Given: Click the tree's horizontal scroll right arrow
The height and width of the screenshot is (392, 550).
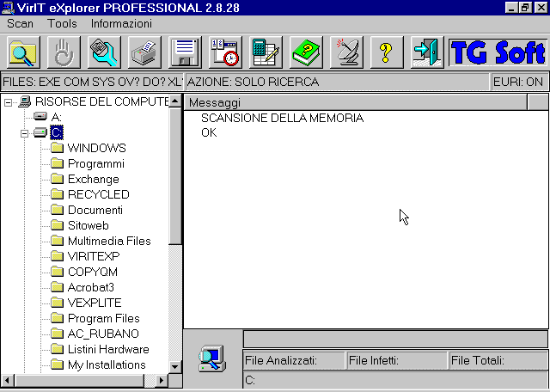Looking at the screenshot, I should pos(162,381).
